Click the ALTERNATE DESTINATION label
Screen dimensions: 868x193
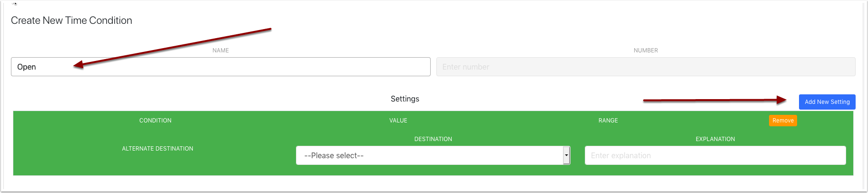pos(158,149)
